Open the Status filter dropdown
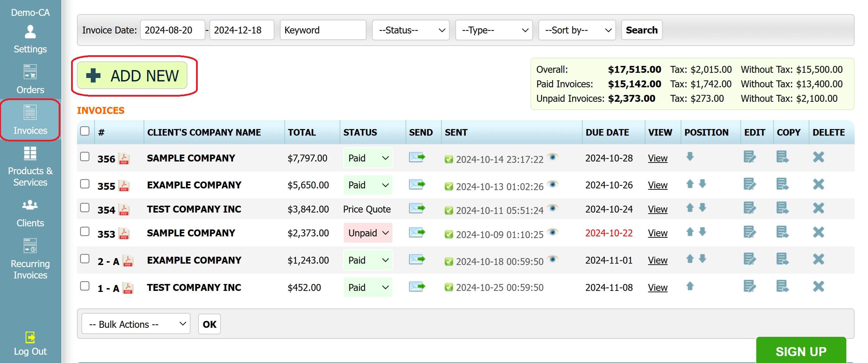Image resolution: width=868 pixels, height=363 pixels. pos(410,30)
